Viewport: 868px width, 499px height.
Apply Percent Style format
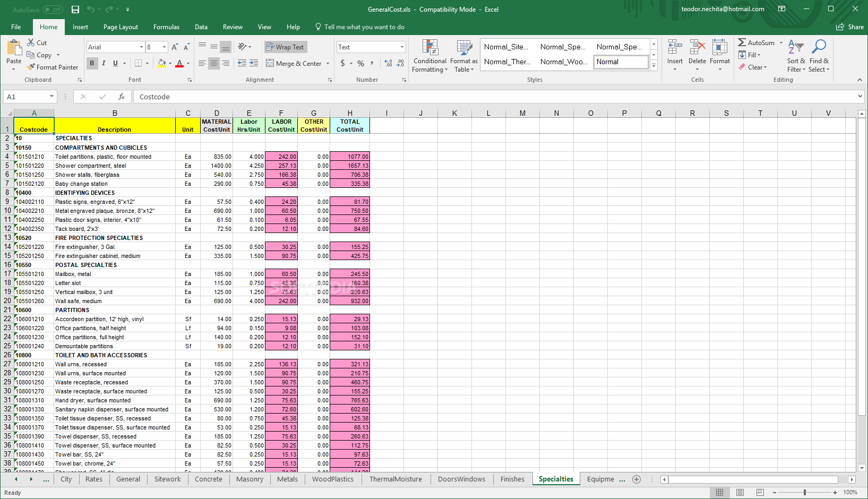pos(361,63)
